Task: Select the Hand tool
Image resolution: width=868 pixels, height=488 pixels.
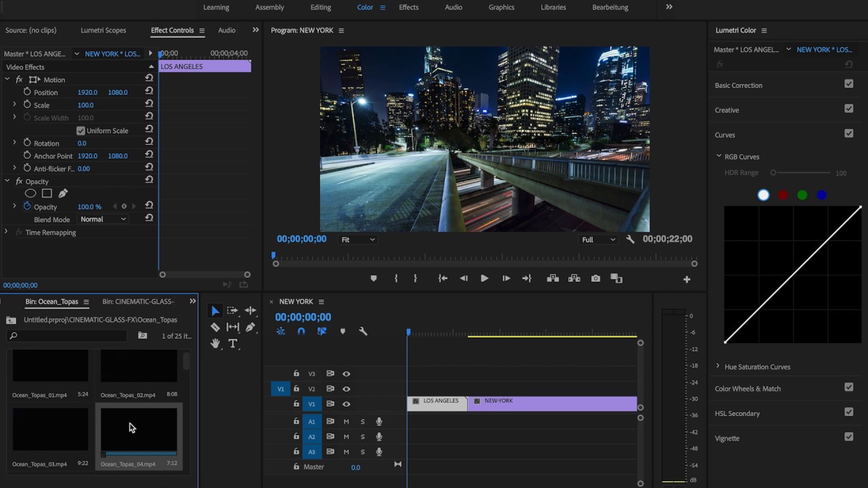Action: [215, 344]
